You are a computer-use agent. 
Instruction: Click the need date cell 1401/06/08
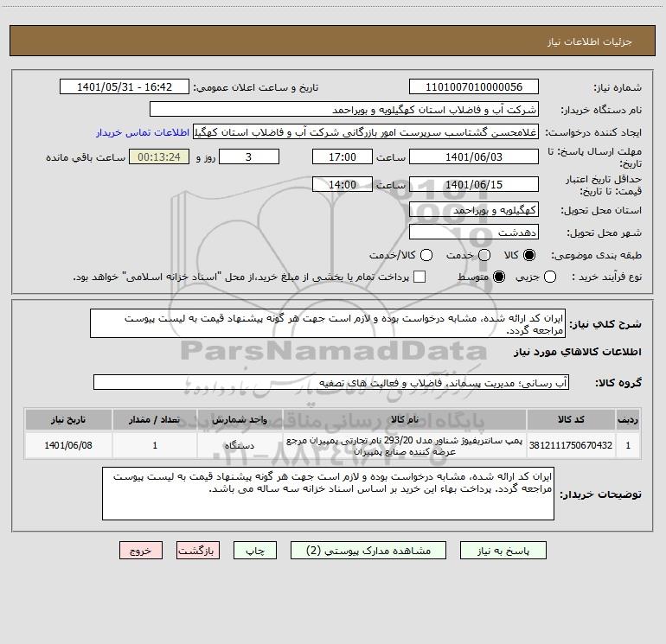[68, 445]
